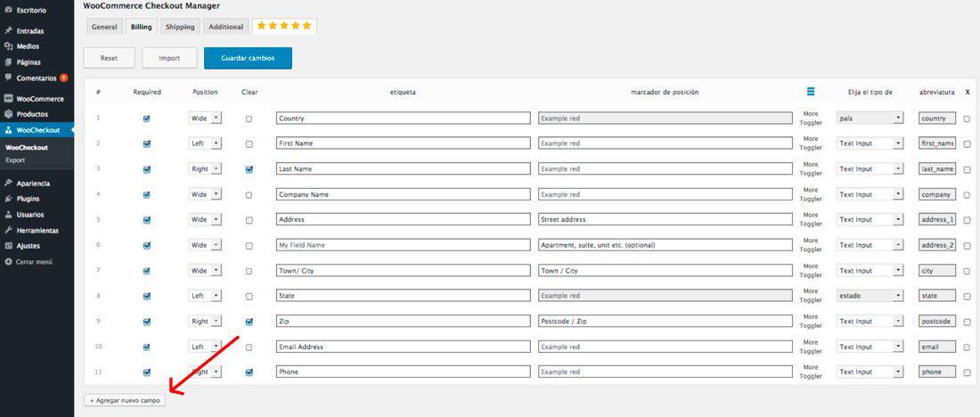The height and width of the screenshot is (417, 980).
Task: Open WooCheckout submenu item
Action: [26, 148]
